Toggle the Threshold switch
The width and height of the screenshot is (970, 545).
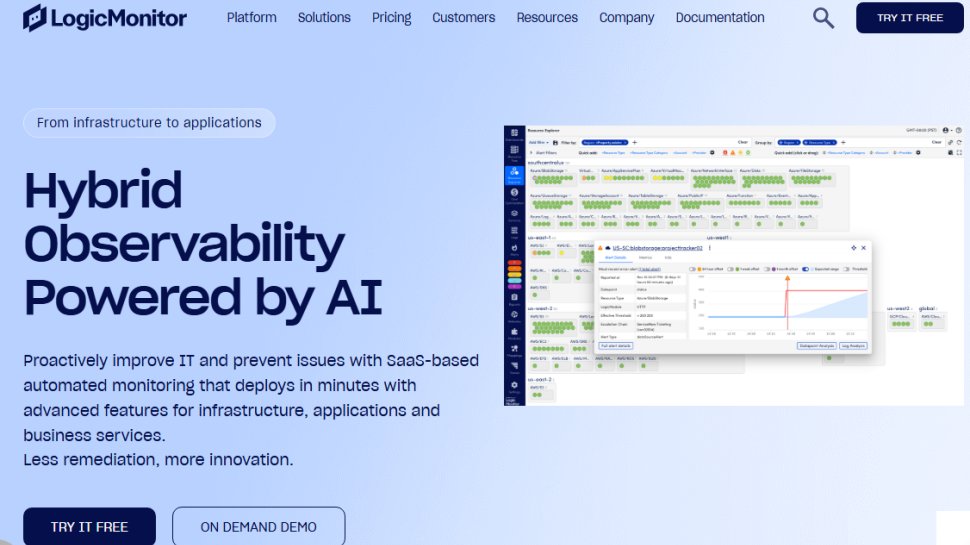[x=847, y=269]
